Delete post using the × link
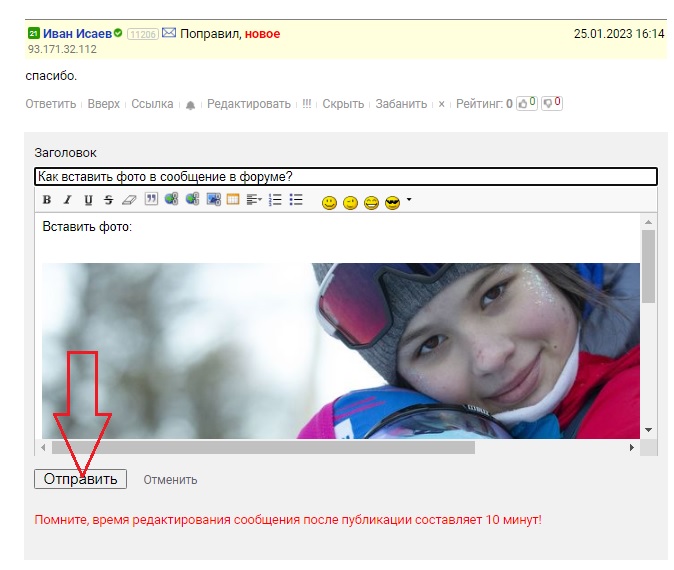674x570 pixels. click(441, 104)
